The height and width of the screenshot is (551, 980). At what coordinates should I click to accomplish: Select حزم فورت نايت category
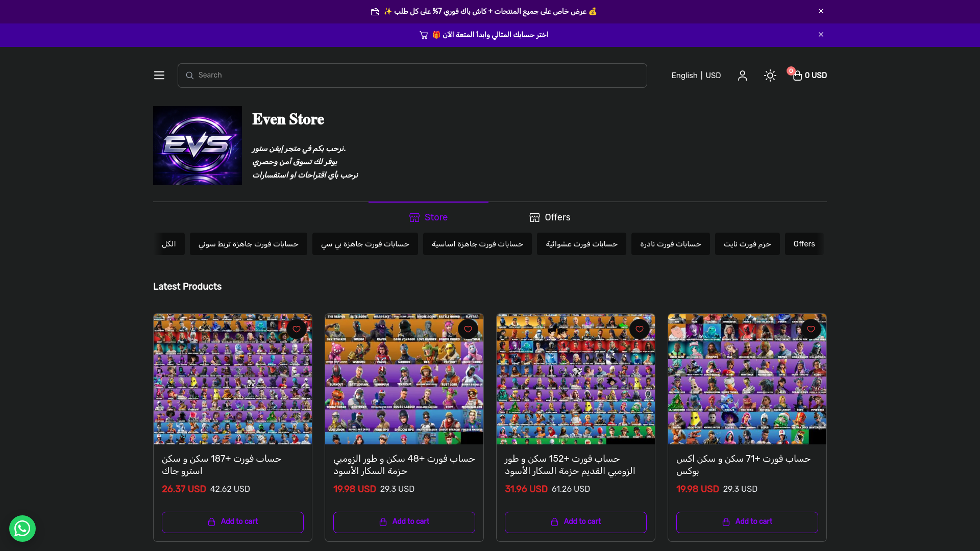pos(747,244)
